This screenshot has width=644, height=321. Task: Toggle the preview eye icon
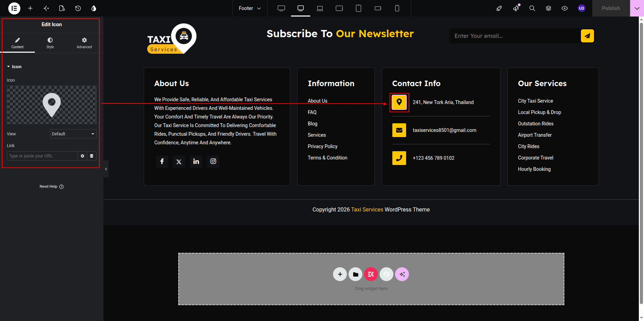coord(565,8)
